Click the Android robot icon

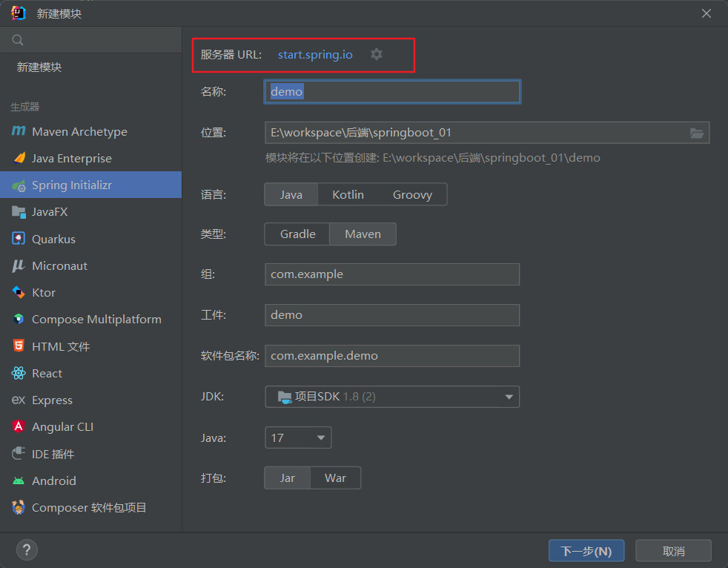click(19, 481)
